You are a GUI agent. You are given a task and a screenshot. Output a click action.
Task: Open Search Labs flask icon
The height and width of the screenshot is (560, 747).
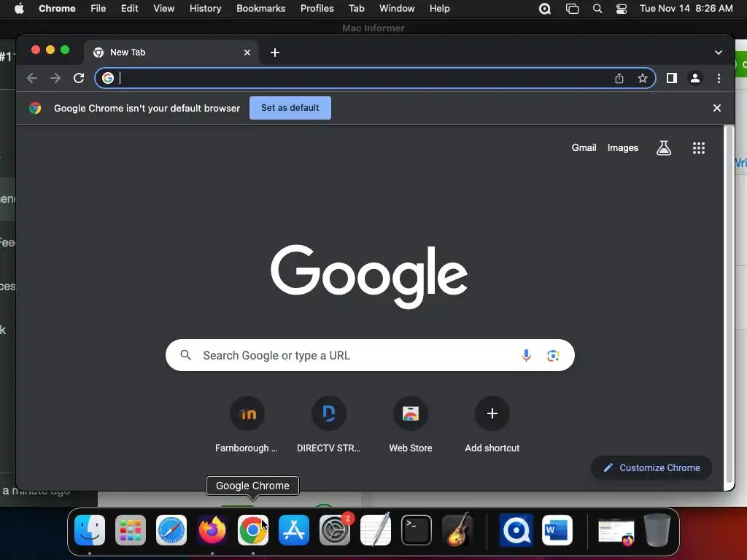(664, 148)
